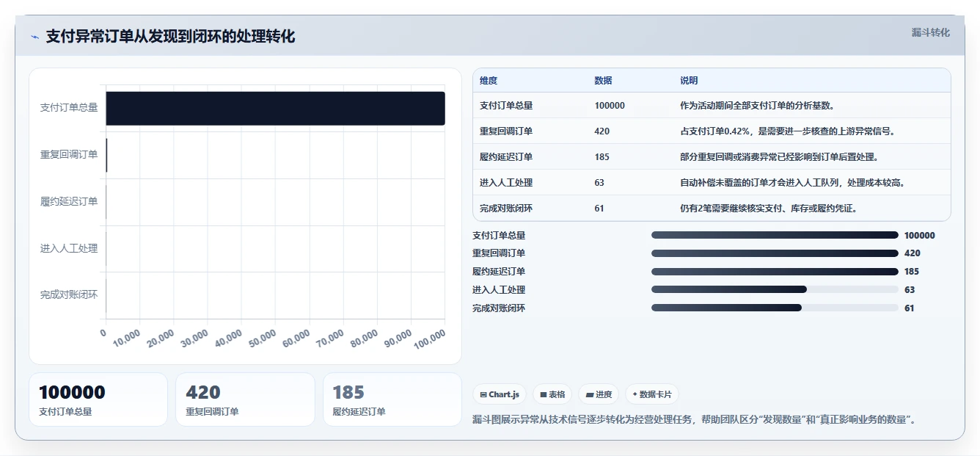
Task: Click the dark 支付订单总量 bar in the chart
Action: 275,108
